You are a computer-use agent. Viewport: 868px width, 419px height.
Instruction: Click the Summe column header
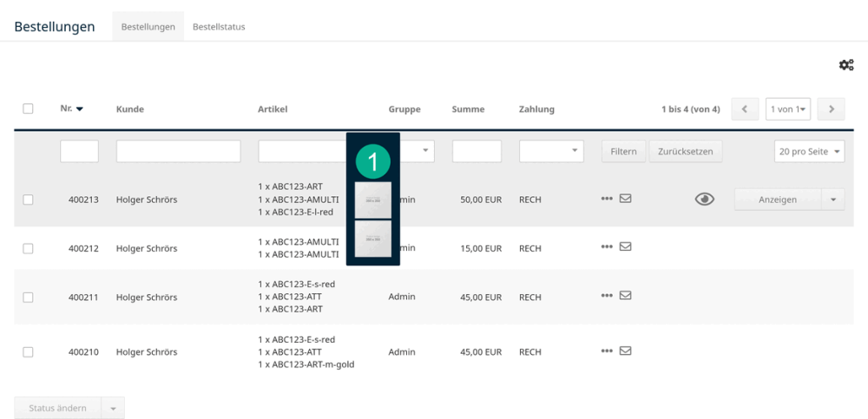pyautogui.click(x=469, y=109)
